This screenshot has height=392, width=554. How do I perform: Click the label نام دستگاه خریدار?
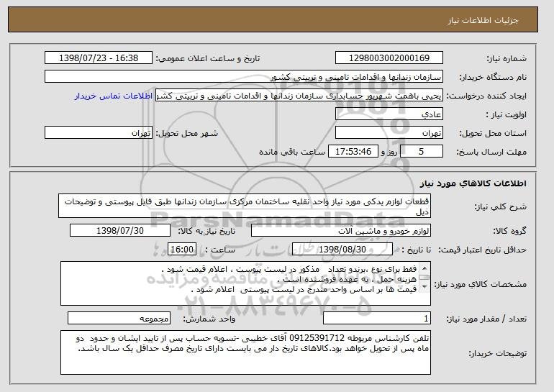coord(494,78)
